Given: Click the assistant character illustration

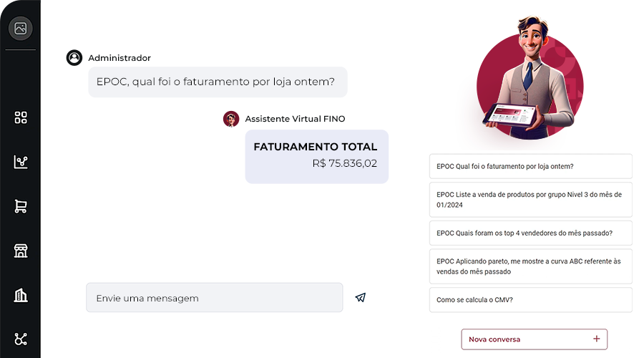Looking at the screenshot, I should [530, 78].
